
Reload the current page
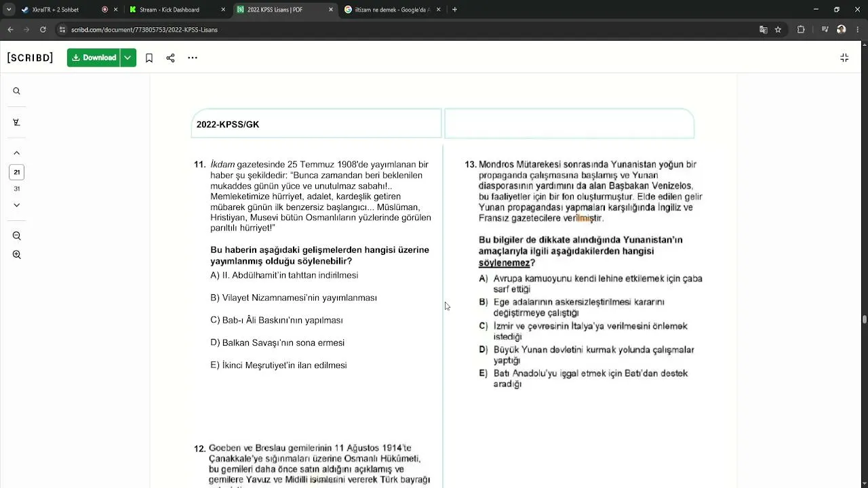[x=43, y=30]
